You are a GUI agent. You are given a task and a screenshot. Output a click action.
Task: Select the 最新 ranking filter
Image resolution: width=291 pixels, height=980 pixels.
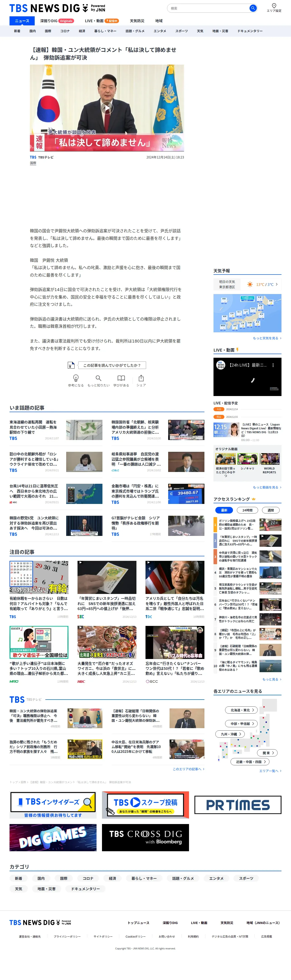[x=224, y=510]
